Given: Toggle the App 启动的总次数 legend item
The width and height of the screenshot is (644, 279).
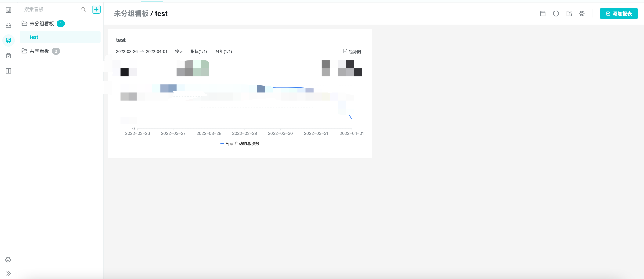Looking at the screenshot, I should click(240, 144).
